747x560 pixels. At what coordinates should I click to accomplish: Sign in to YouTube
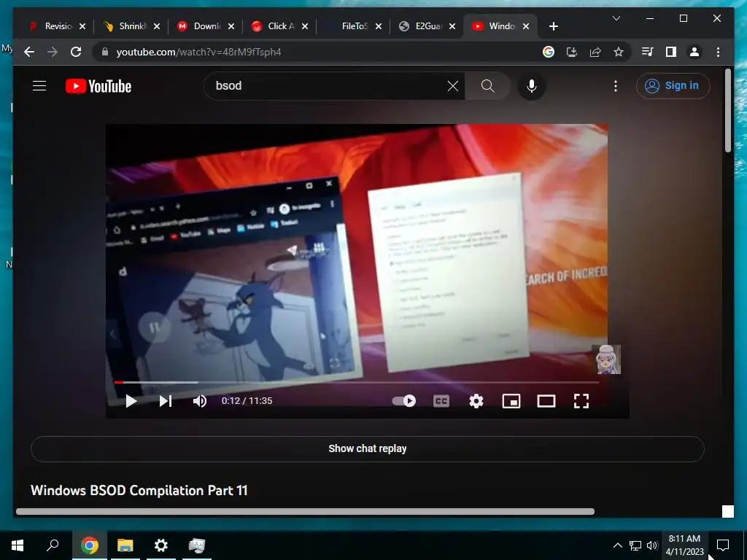(x=673, y=86)
